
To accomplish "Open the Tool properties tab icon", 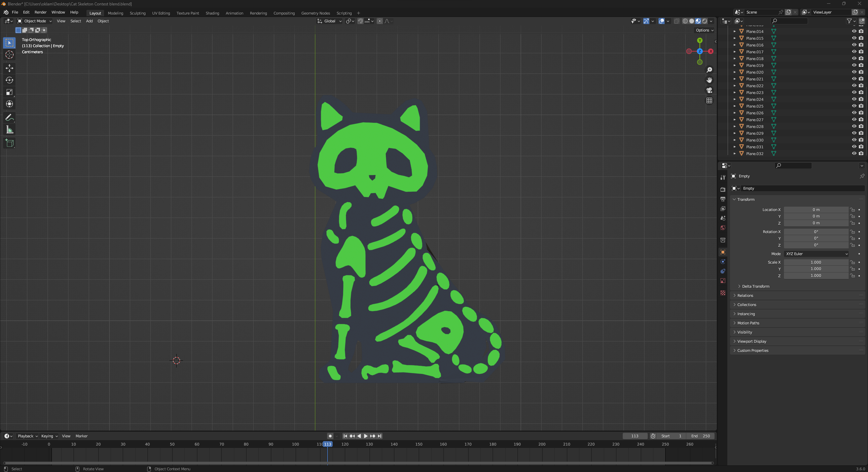I will [x=723, y=177].
